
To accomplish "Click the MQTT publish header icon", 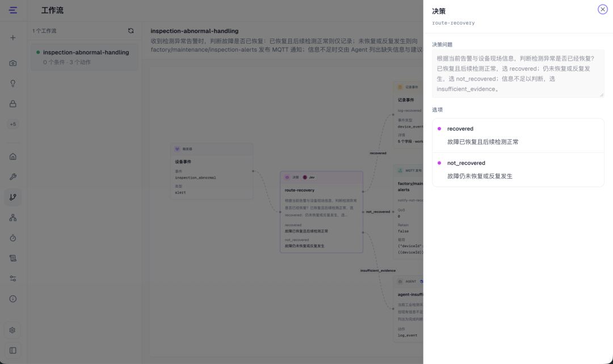I will coord(400,171).
